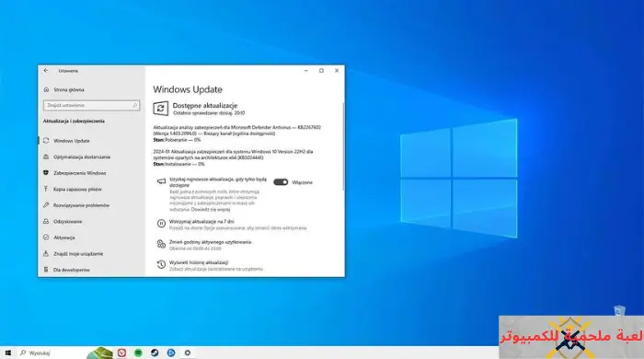
Task: Open the Spotify icon on the taskbar
Action: click(x=138, y=353)
